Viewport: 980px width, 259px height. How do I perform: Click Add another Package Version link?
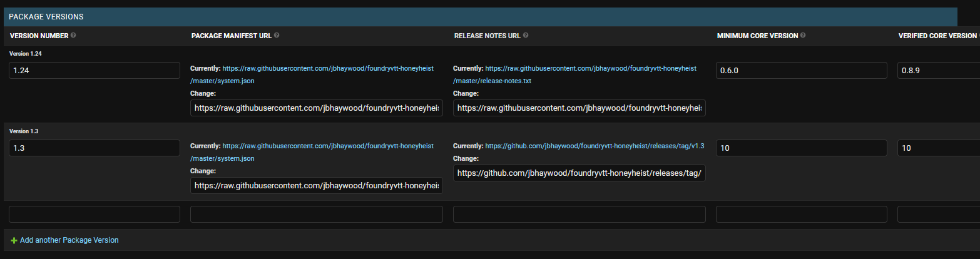click(69, 240)
